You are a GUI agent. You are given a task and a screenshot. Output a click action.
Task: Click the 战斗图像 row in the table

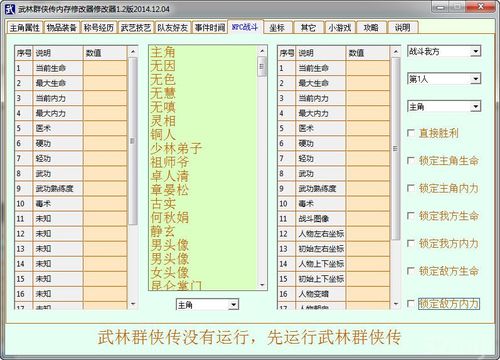pos(333,219)
